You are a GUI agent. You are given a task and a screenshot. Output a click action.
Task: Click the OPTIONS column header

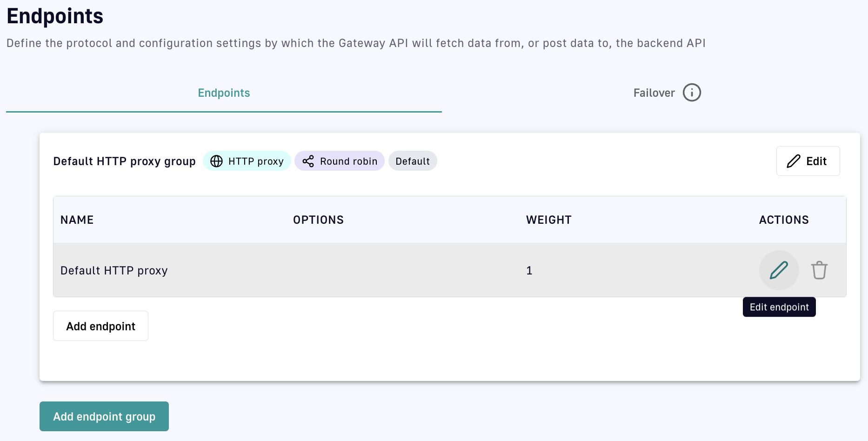(318, 220)
